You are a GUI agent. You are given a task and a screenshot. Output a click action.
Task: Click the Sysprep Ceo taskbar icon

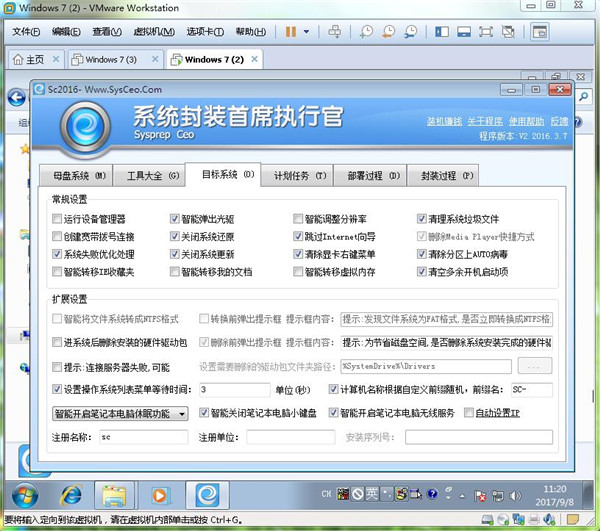(x=207, y=495)
